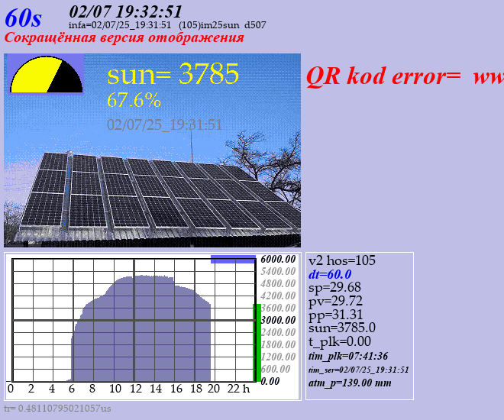Click the daily solar power chart area
This screenshot has width=504, height=420.
[134, 321]
